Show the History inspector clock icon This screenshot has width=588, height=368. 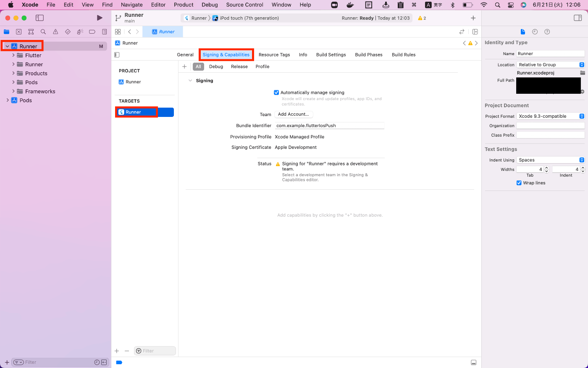point(535,32)
